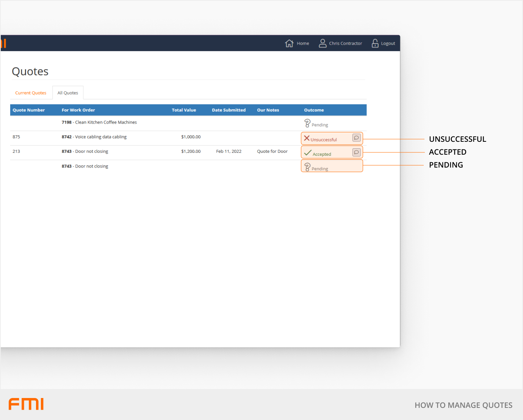Click green checkmark icon for quote 213
523x420 pixels.
pos(307,153)
